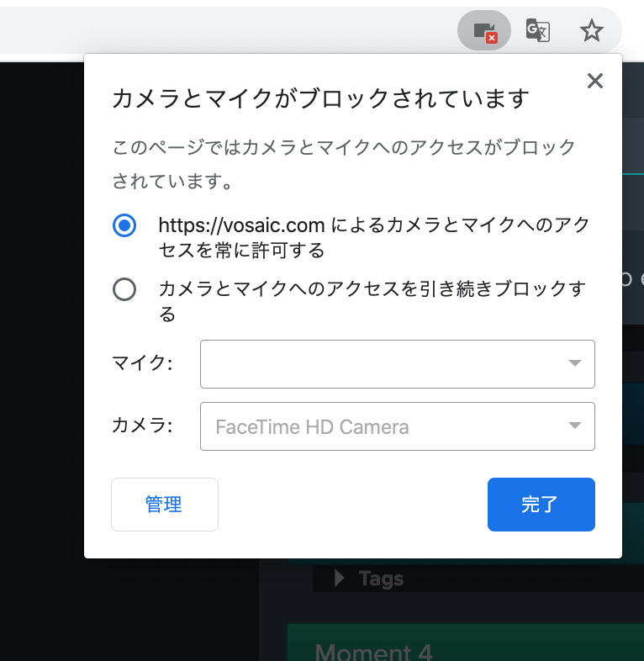Bookmark this page with the star icon
644x661 pixels.
pyautogui.click(x=592, y=31)
